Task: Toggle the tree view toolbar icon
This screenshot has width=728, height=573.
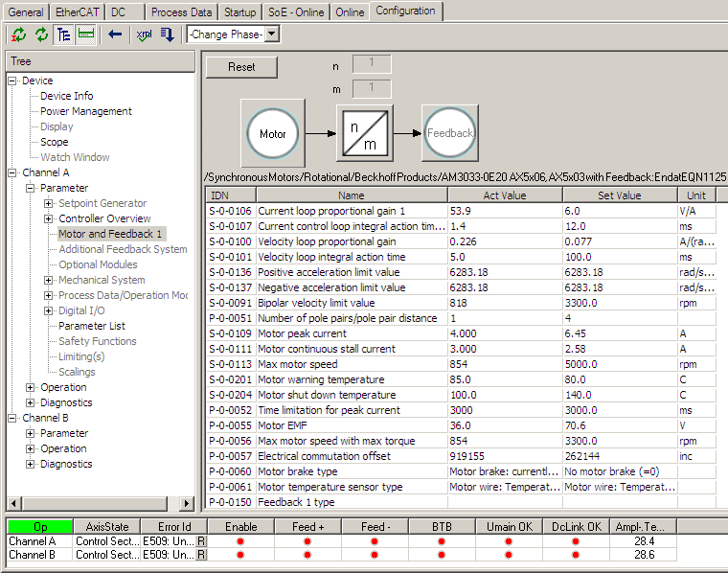Action: tap(63, 34)
